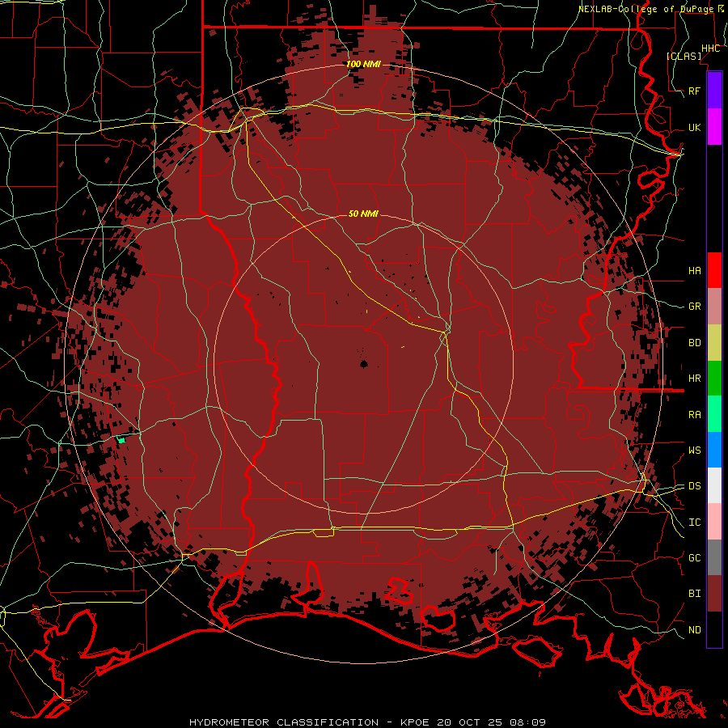Image resolution: width=728 pixels, height=728 pixels.
Task: Click the small green RA echo
Action: click(x=121, y=439)
